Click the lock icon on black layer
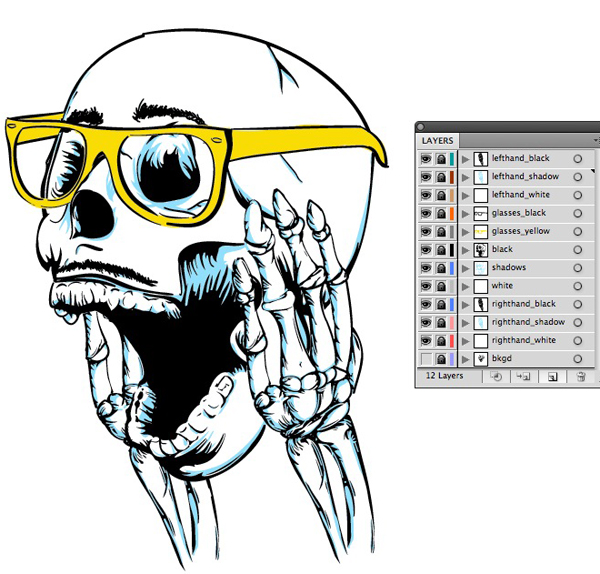The height and width of the screenshot is (574, 600). (x=441, y=249)
